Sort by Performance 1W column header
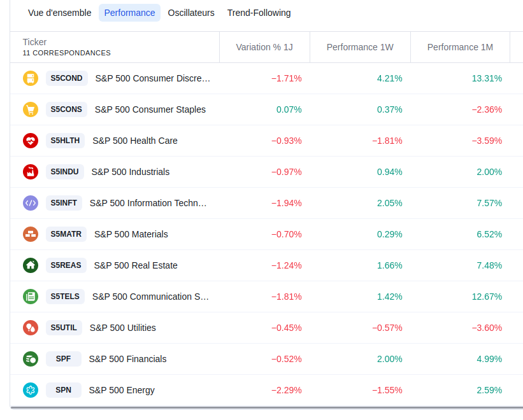Image resolution: width=523 pixels, height=420 pixels. 360,47
